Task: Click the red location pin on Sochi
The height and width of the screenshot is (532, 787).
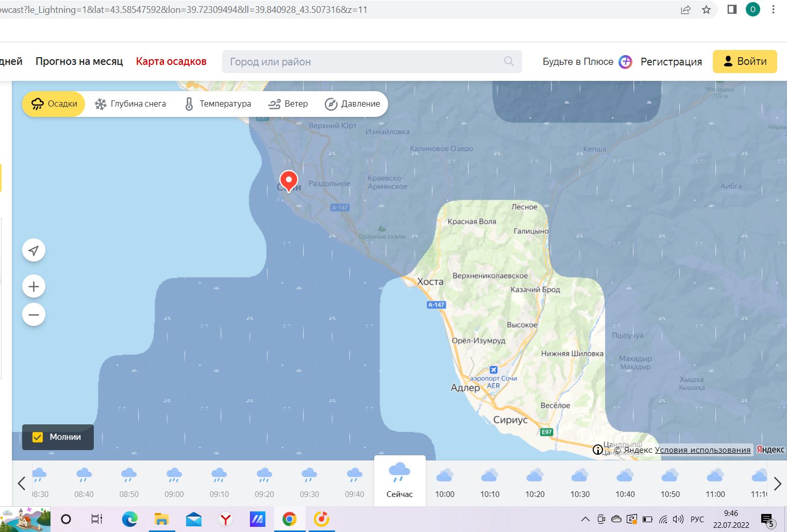Action: pos(289,180)
